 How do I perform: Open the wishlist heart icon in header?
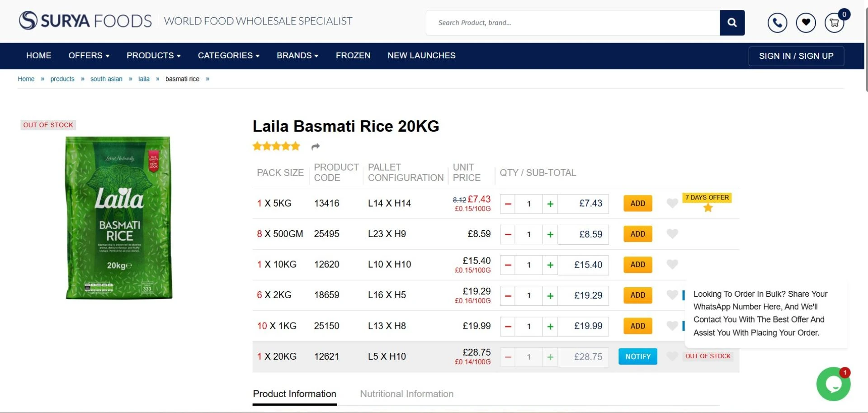[806, 23]
